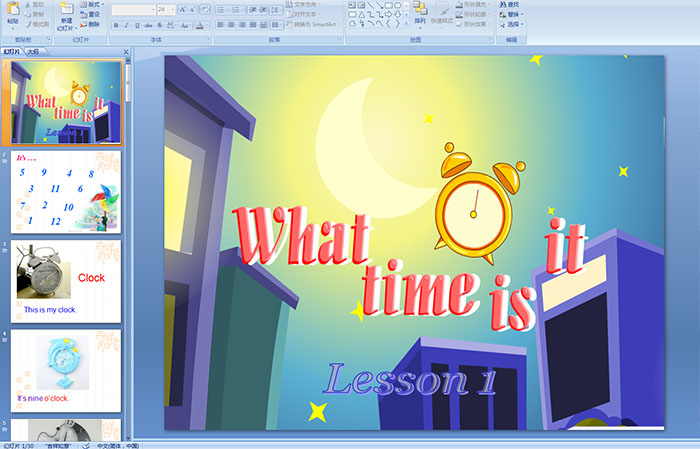Open the Font group dialog launcher
700x449 pixels.
[208, 39]
